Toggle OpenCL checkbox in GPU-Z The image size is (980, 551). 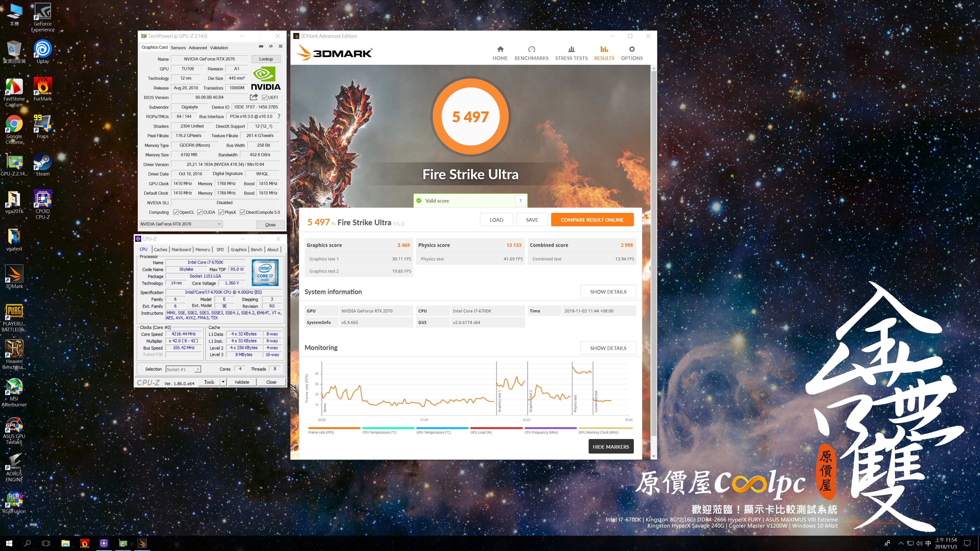pyautogui.click(x=176, y=212)
